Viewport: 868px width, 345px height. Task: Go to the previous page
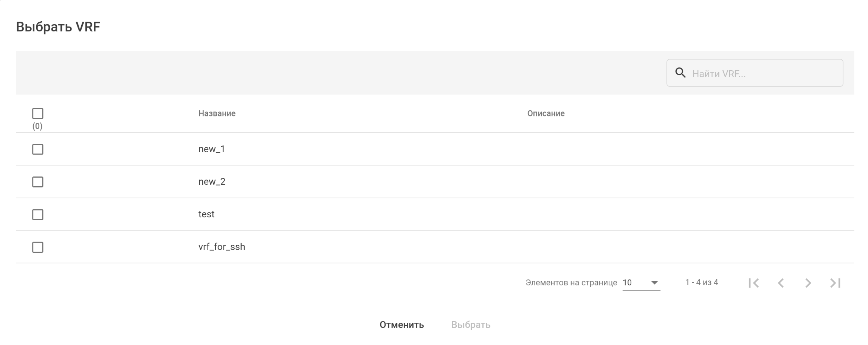coord(781,283)
